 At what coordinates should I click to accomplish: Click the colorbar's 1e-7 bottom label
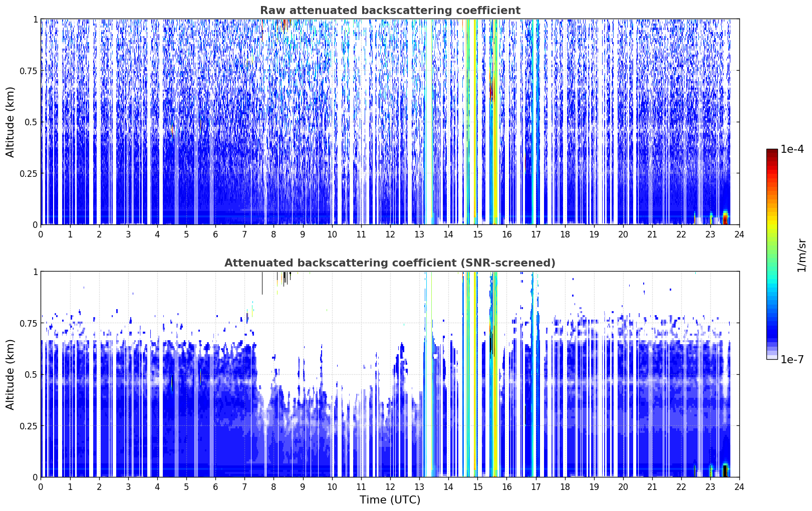pos(792,359)
